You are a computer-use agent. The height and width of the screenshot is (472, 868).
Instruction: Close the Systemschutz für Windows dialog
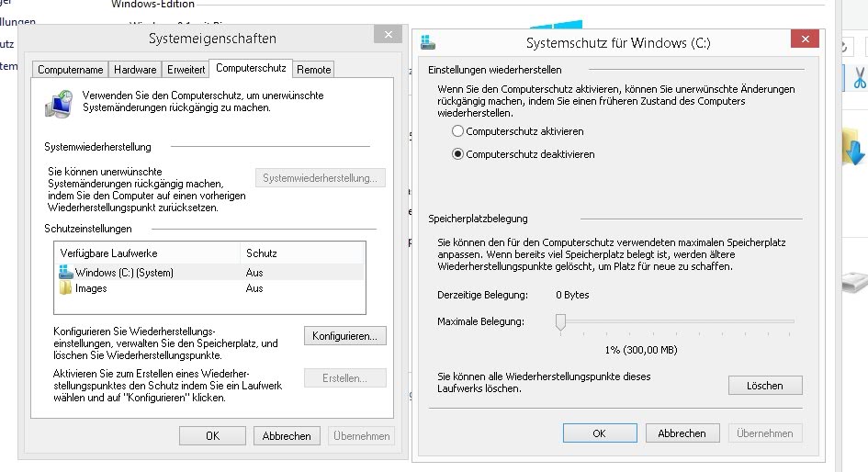click(805, 40)
